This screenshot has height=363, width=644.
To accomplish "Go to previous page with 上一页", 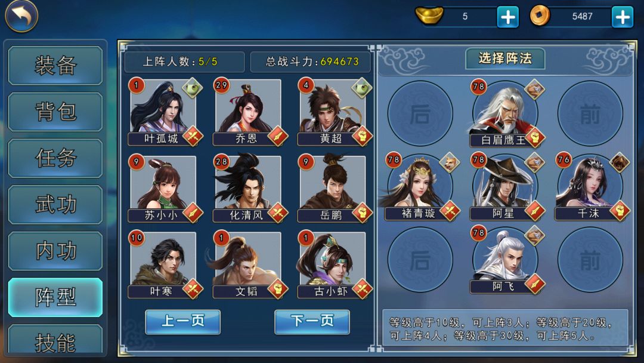I will click(x=183, y=321).
